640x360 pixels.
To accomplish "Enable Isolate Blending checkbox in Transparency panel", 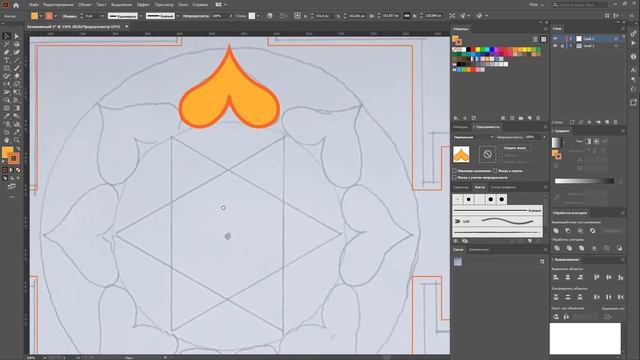I will point(455,171).
